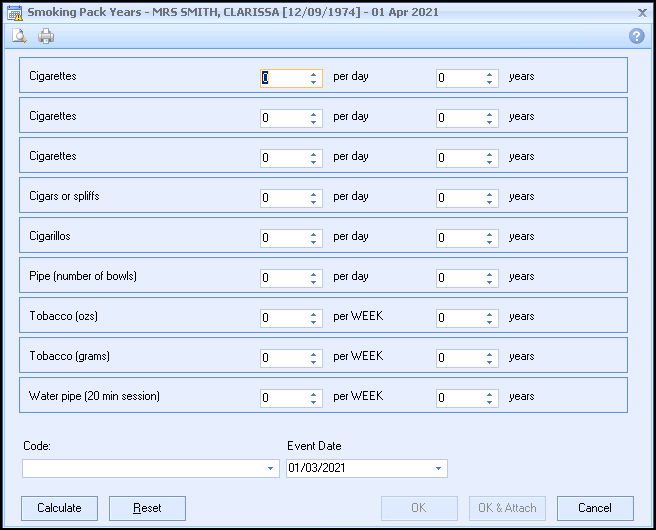This screenshot has height=530, width=656.
Task: Decrease Water pipe years spinner value
Action: point(490,402)
